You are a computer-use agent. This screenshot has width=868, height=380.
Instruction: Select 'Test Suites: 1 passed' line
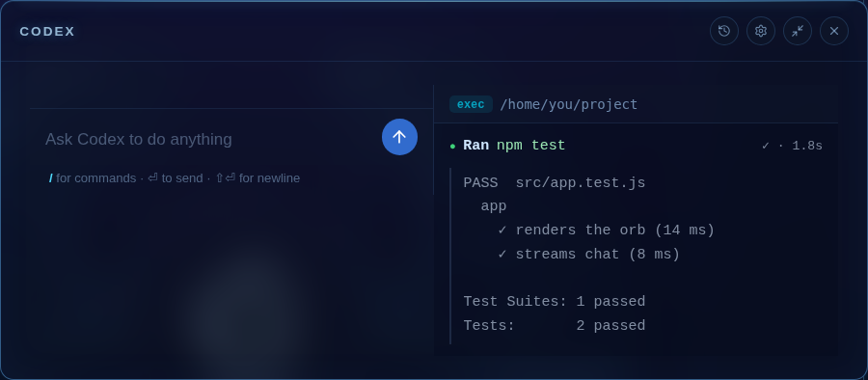click(x=555, y=301)
